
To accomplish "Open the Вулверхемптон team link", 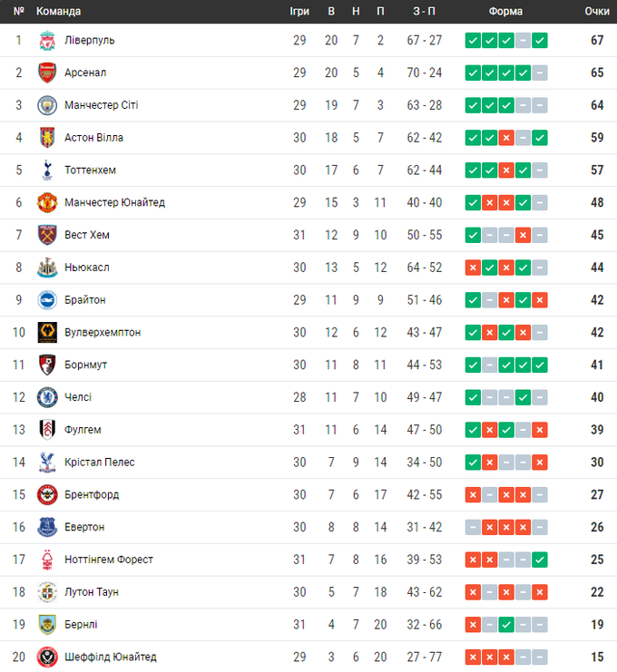I will pos(103,332).
